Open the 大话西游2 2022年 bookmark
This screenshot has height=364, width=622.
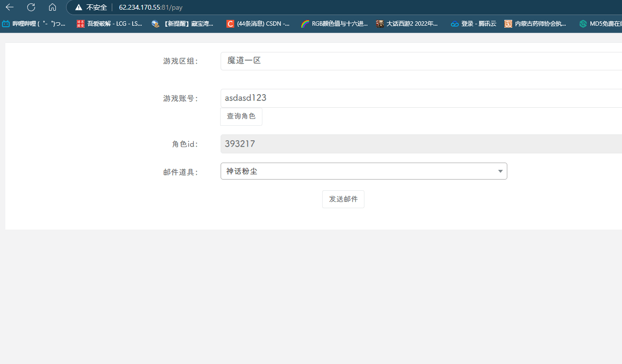(x=406, y=23)
